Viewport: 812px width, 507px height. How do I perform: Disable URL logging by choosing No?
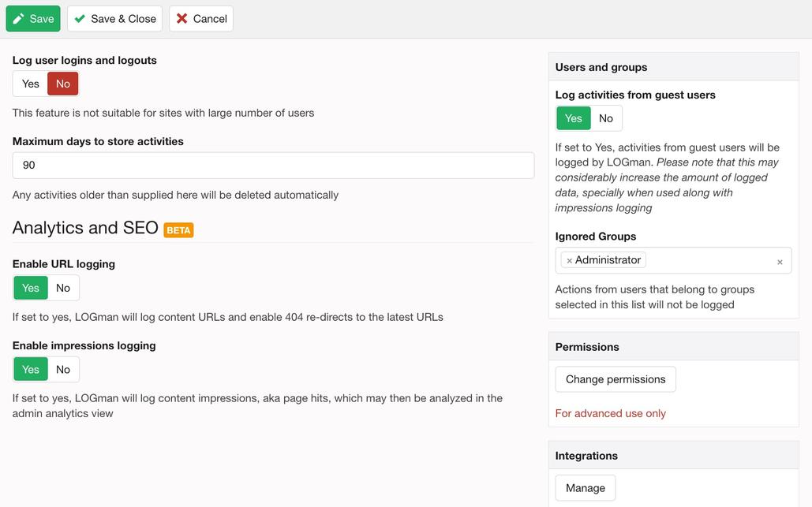[x=62, y=288]
